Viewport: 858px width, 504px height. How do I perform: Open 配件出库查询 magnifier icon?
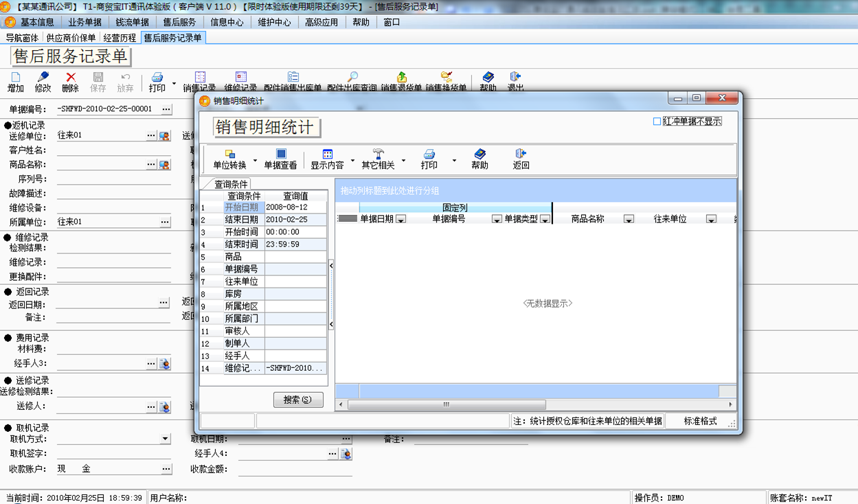tap(352, 78)
